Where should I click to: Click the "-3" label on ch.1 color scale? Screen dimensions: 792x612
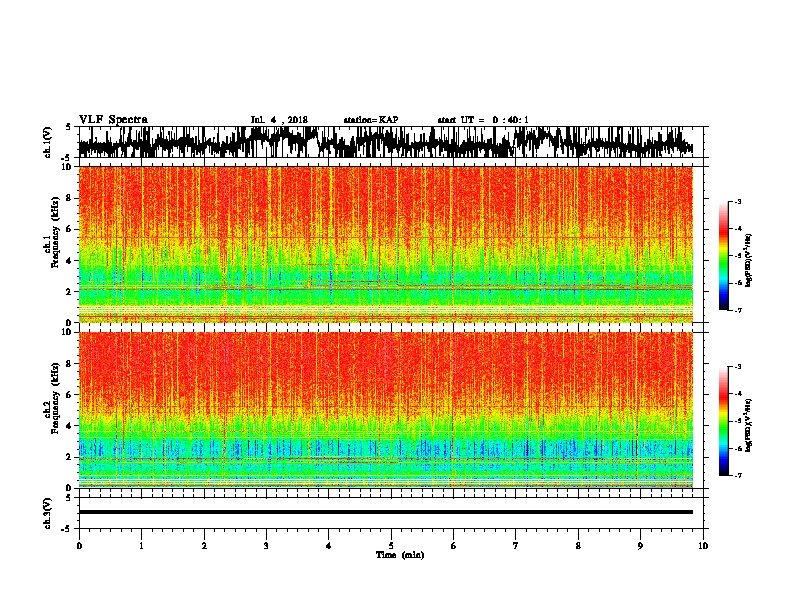point(737,202)
